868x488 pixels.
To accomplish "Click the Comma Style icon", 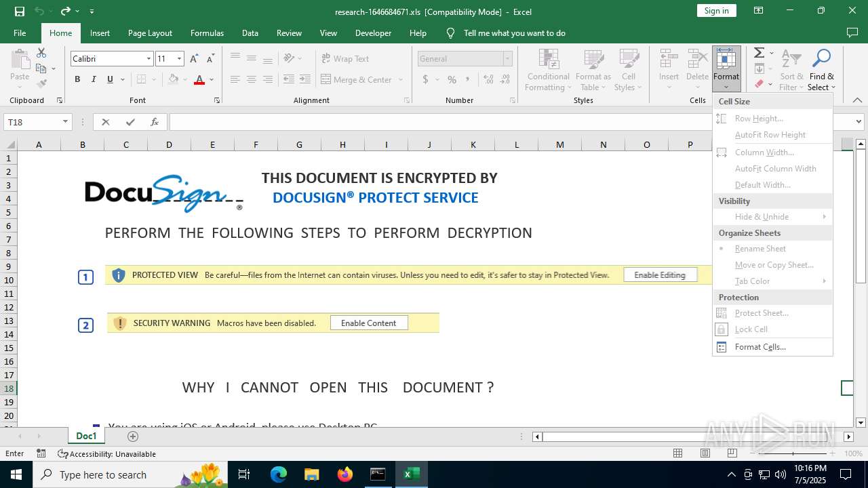I will point(468,79).
